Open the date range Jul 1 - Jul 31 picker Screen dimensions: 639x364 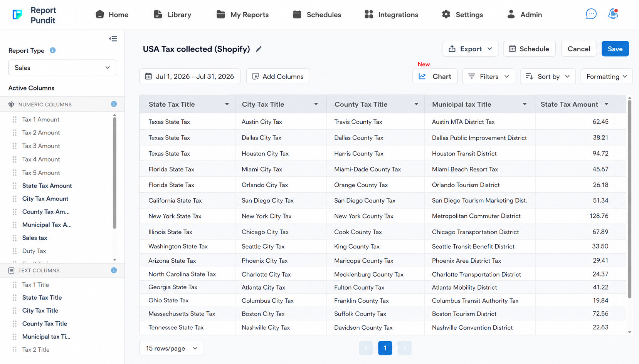point(190,76)
